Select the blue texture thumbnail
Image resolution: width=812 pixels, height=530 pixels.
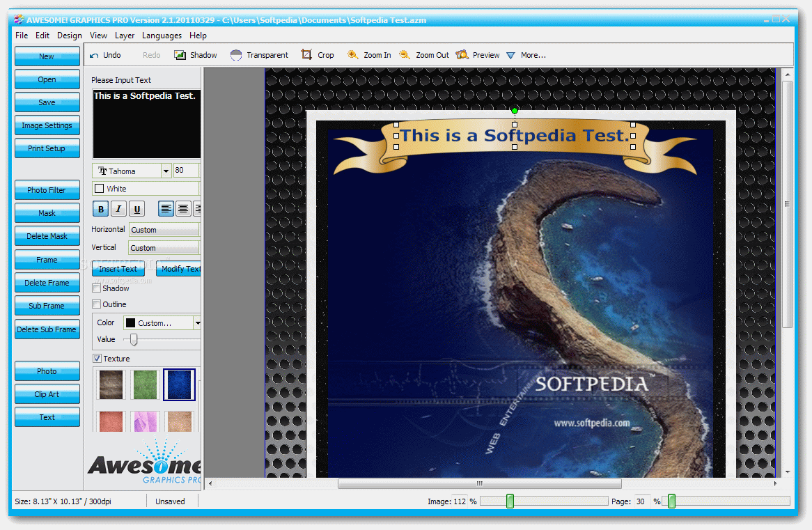[179, 384]
